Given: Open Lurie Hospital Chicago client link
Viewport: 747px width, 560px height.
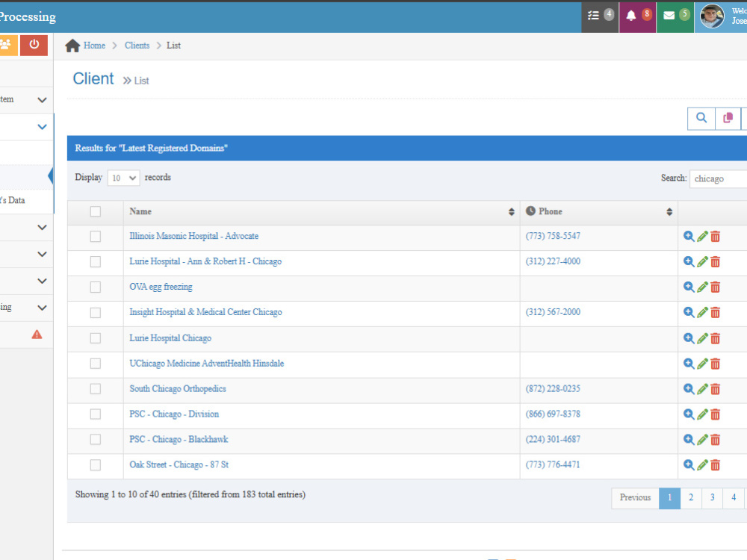Looking at the screenshot, I should click(x=170, y=338).
